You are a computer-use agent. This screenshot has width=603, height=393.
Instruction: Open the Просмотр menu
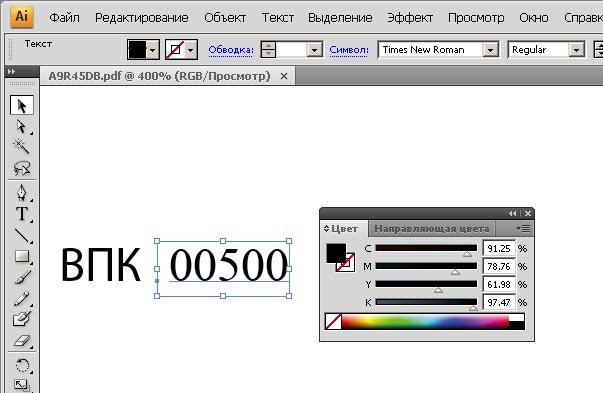click(476, 18)
